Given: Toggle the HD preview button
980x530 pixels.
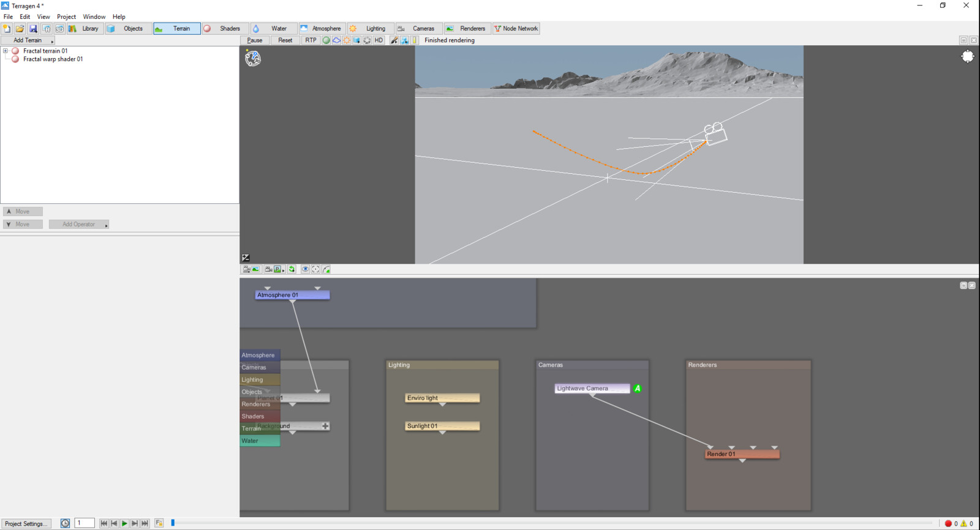Looking at the screenshot, I should click(379, 40).
